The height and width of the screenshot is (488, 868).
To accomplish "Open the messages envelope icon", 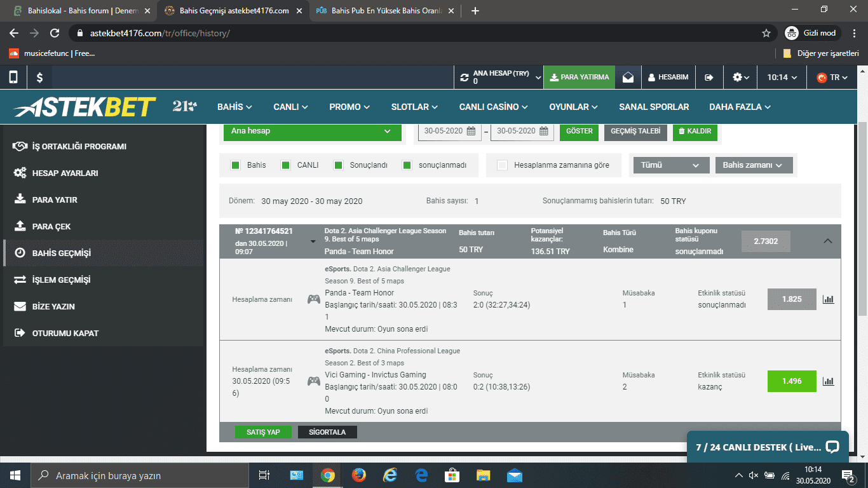I will click(628, 78).
